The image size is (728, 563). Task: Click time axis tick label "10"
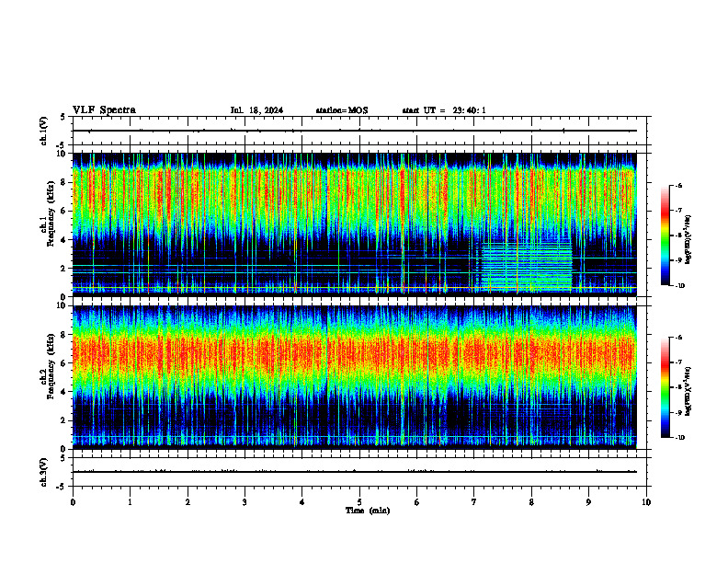(646, 502)
